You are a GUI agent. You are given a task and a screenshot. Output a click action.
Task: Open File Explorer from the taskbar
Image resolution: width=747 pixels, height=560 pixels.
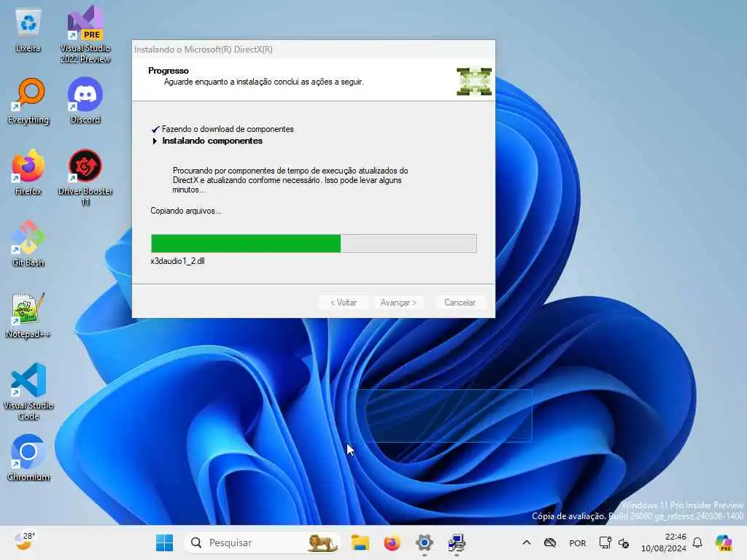(x=360, y=542)
